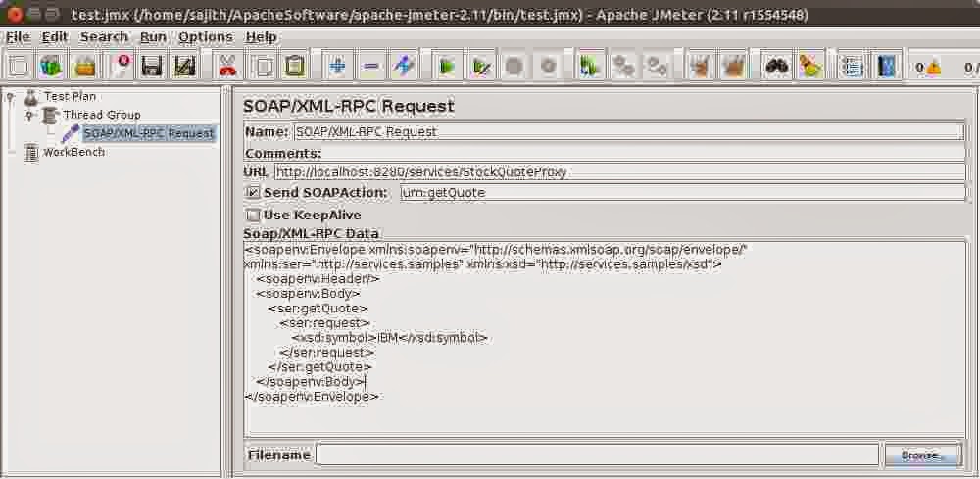Open the File menu
This screenshot has width=980, height=479.
click(18, 37)
